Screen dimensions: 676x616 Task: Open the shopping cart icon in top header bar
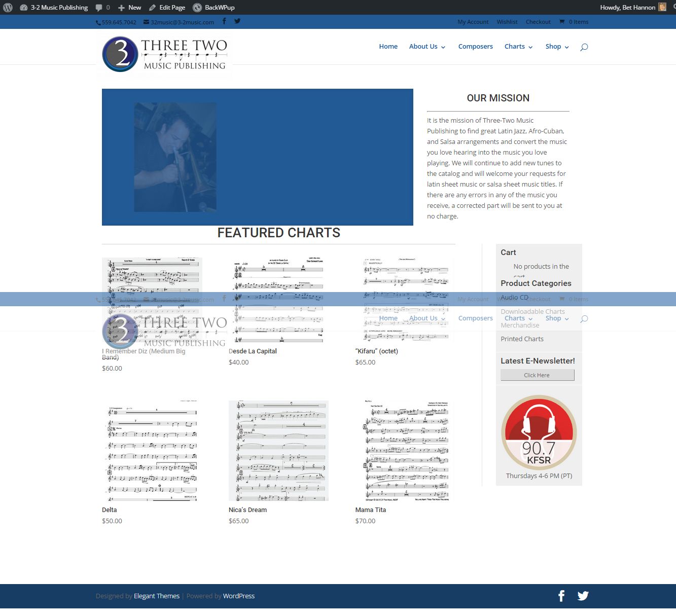(x=562, y=22)
